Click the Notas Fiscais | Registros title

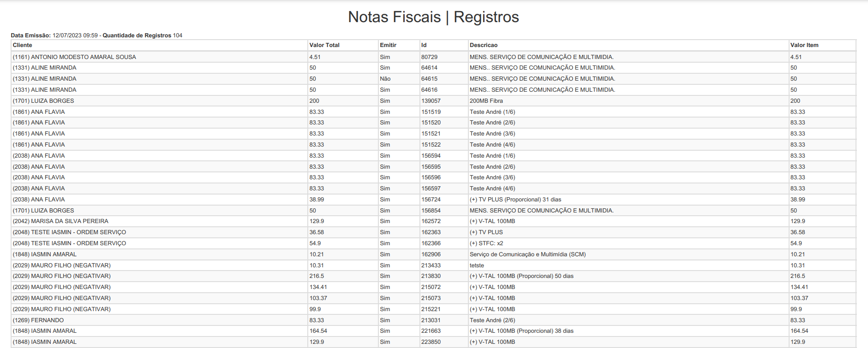(x=433, y=17)
